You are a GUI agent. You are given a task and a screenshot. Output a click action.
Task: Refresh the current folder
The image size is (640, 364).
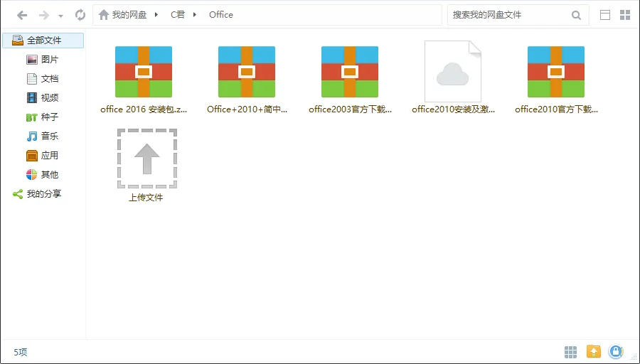point(80,15)
